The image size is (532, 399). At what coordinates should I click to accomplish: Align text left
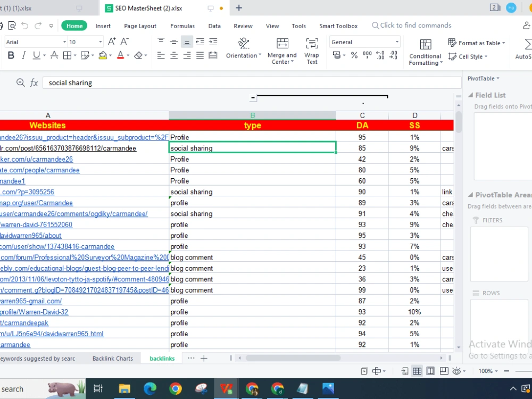161,55
